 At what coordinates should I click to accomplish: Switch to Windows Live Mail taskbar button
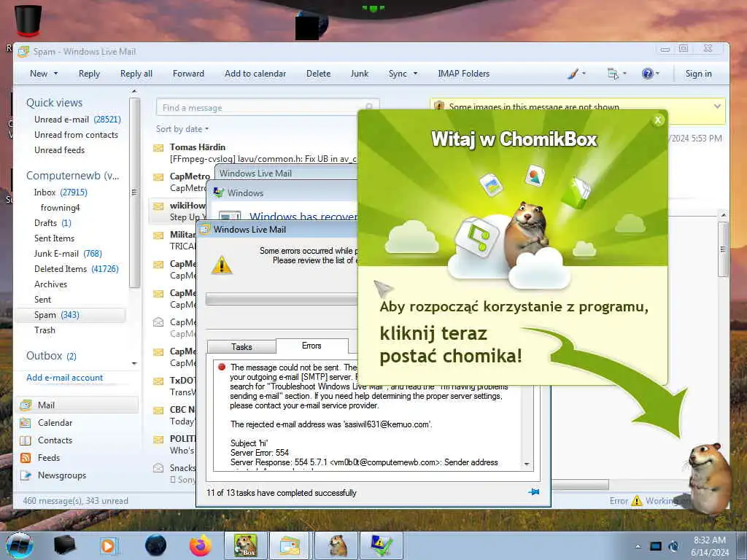pyautogui.click(x=290, y=545)
